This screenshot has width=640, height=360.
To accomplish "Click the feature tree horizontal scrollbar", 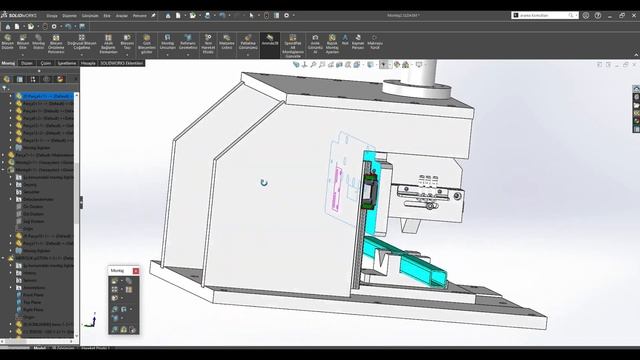I will click(38, 341).
